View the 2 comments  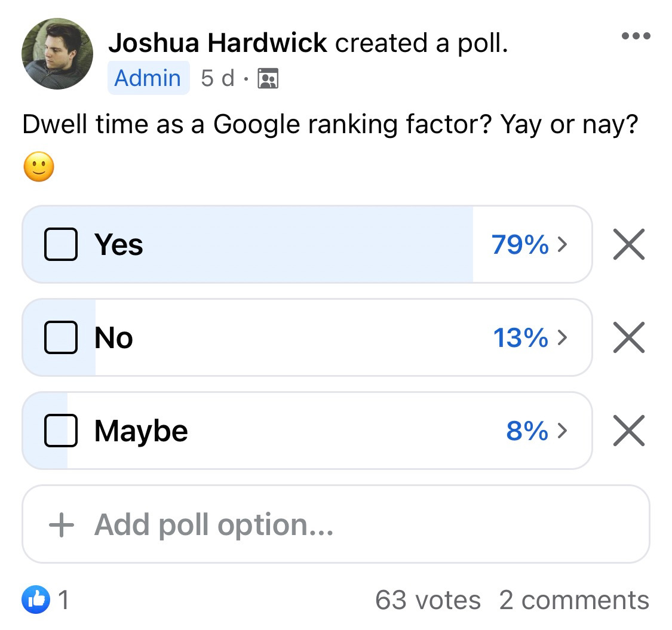[x=573, y=600]
